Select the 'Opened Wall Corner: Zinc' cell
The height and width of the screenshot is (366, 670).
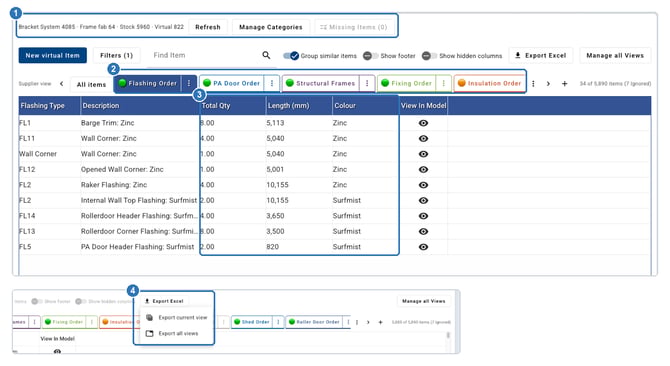pyautogui.click(x=140, y=170)
